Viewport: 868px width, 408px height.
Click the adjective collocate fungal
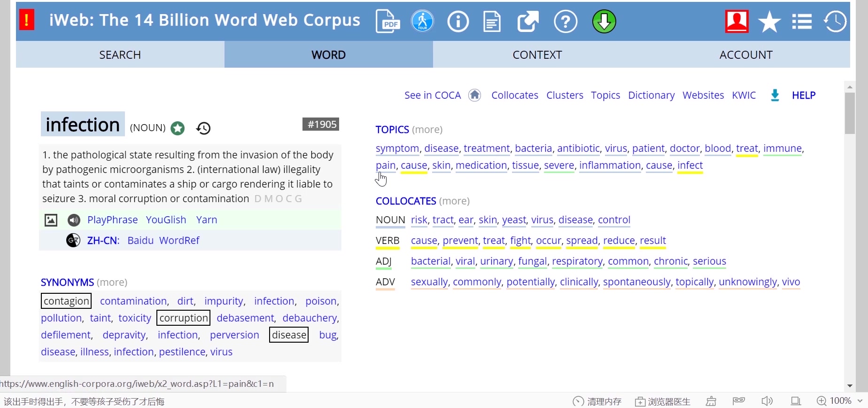[532, 261]
